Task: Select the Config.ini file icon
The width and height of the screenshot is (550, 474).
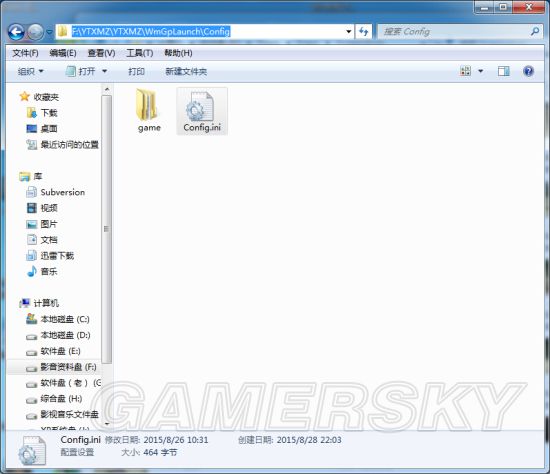Action: click(202, 111)
